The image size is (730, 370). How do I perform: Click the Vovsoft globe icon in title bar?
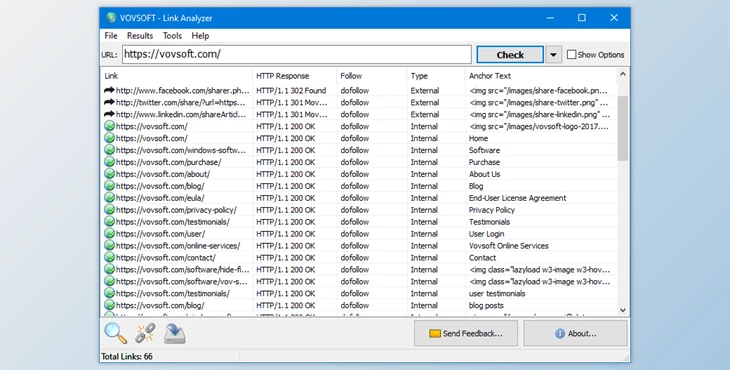[111, 18]
